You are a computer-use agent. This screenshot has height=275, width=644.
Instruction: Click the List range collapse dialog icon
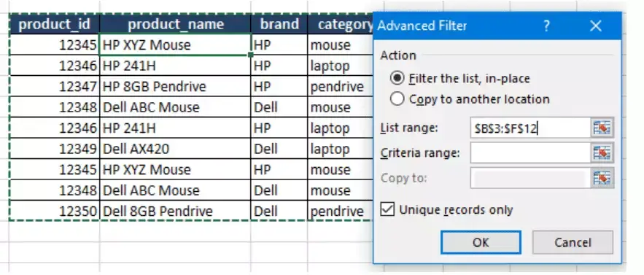pyautogui.click(x=602, y=128)
